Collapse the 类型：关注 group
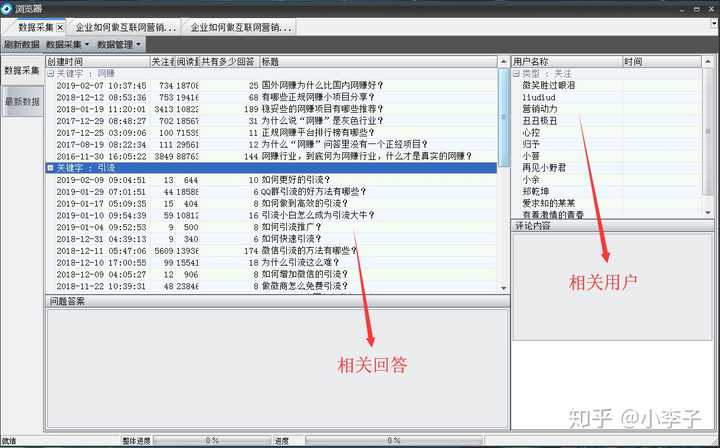 coord(516,73)
